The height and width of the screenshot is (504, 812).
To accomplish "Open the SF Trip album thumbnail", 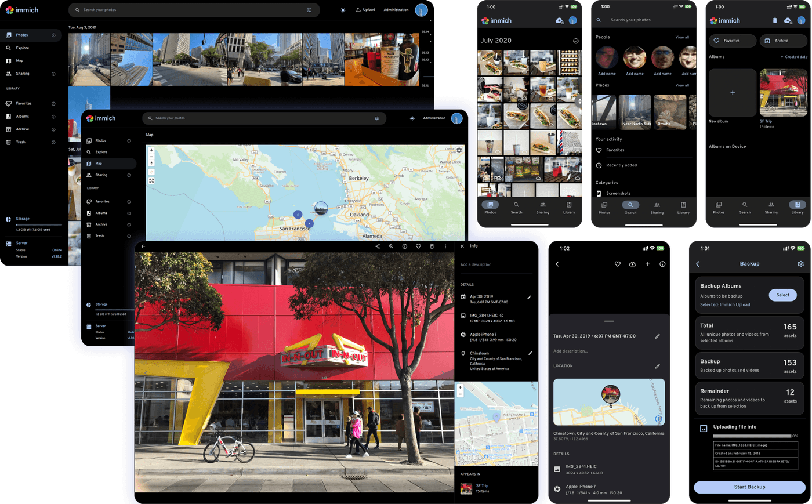I will point(783,93).
